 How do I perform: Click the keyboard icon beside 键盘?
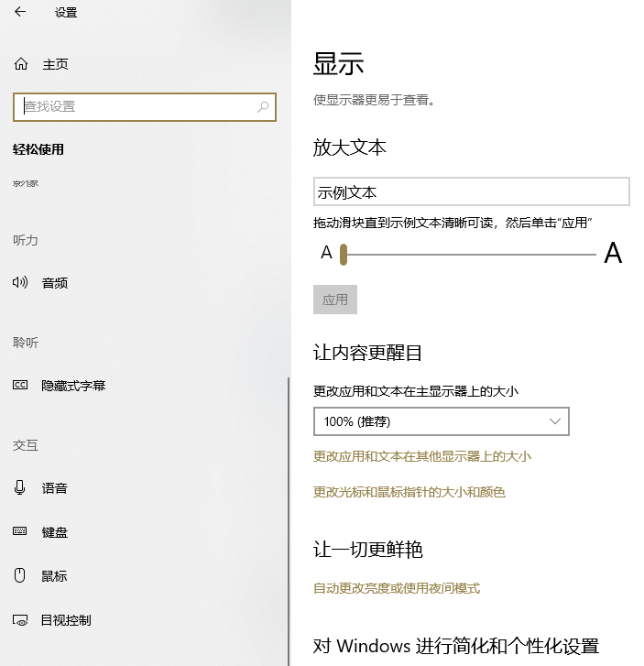[x=20, y=532]
